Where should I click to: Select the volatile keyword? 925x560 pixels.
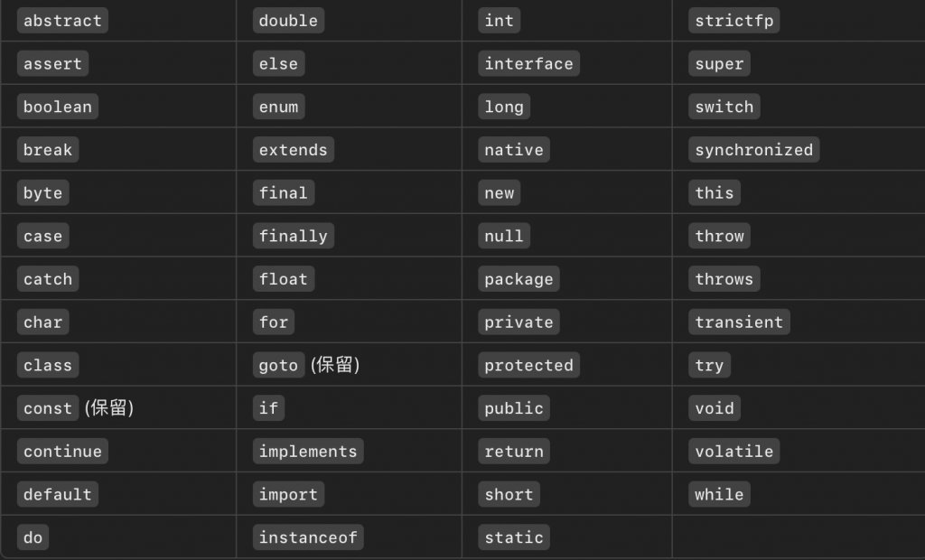coord(733,452)
